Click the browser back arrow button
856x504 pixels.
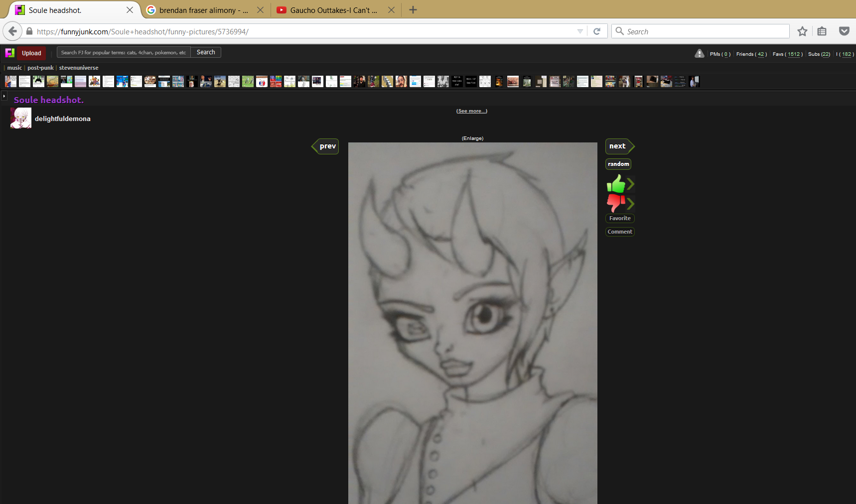pyautogui.click(x=12, y=31)
